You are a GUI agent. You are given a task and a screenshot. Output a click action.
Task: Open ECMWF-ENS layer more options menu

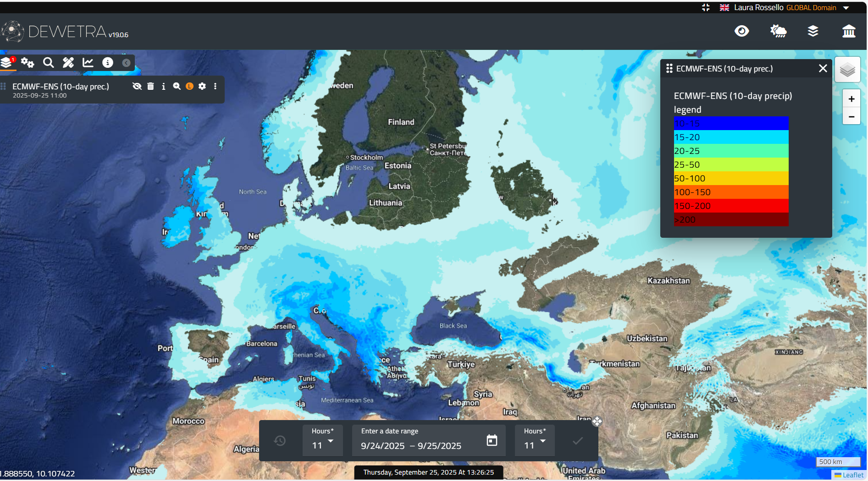pos(215,86)
